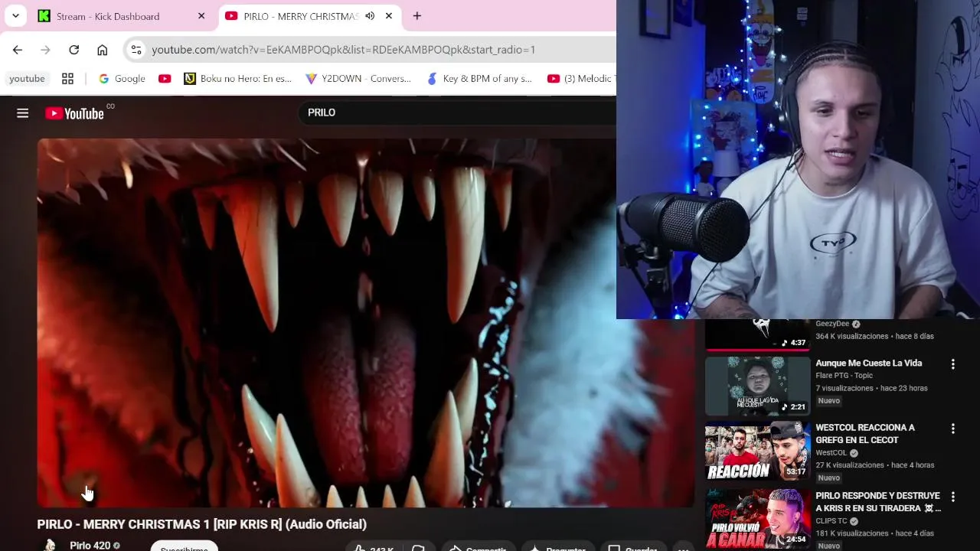
Task: Select the video title text
Action: [202, 524]
